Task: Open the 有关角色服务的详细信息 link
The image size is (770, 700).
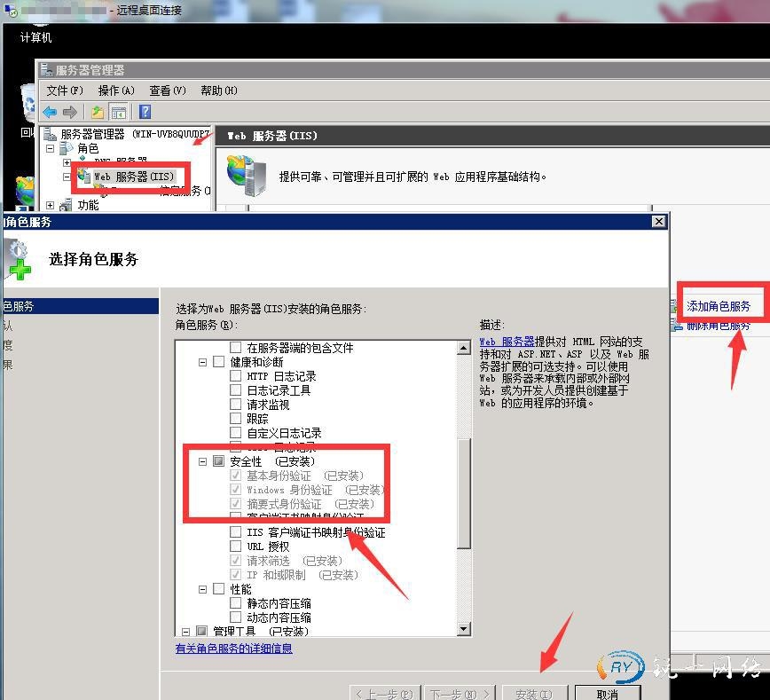Action: tap(233, 649)
